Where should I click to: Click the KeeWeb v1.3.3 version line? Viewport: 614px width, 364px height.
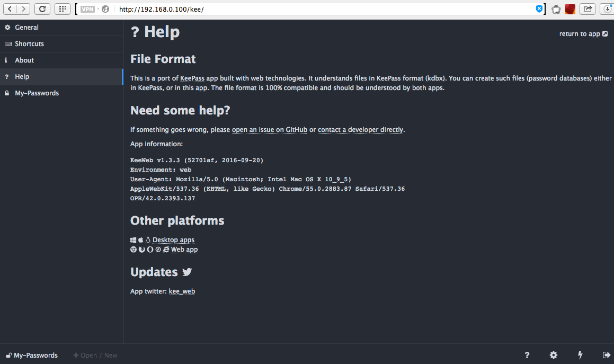197,160
